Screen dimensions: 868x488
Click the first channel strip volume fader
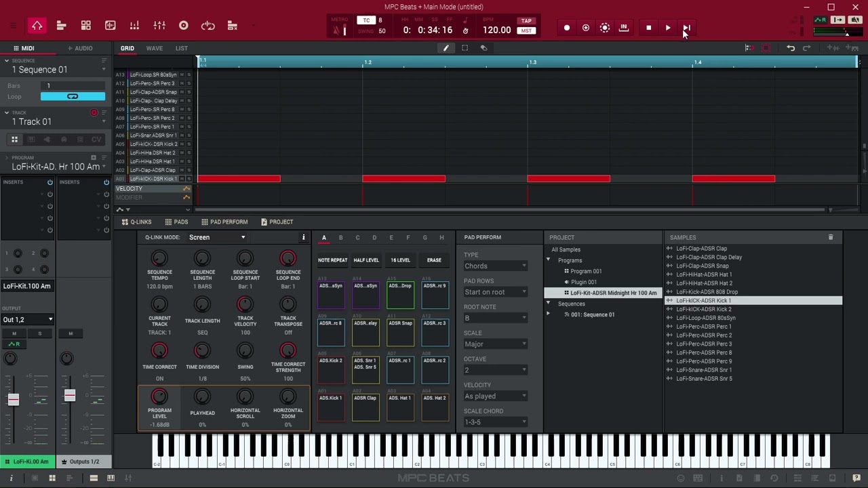14,400
